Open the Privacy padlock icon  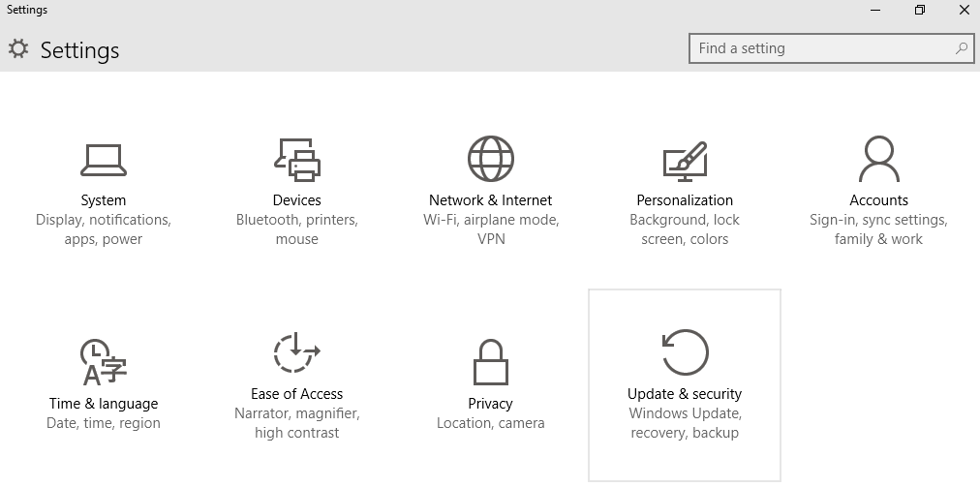click(x=491, y=362)
